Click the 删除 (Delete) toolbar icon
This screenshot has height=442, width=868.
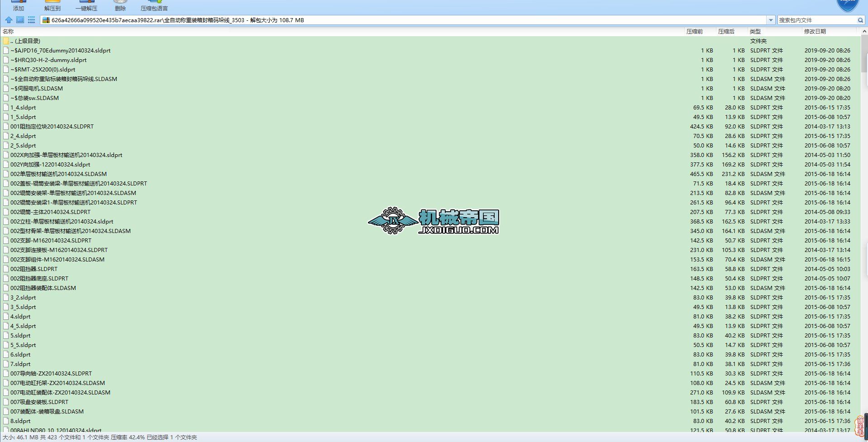(120, 5)
